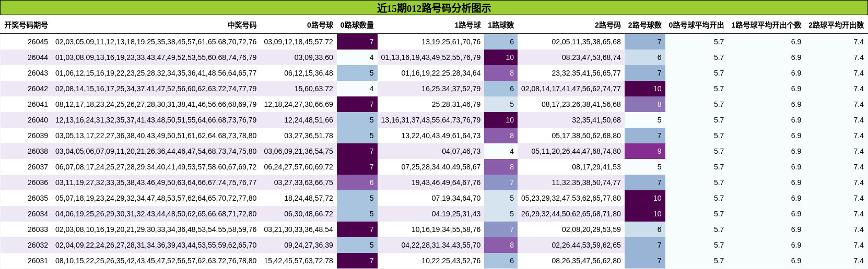The image size is (868, 269).
Task: Select winning numbers cell of row 26040
Action: click(x=156, y=120)
